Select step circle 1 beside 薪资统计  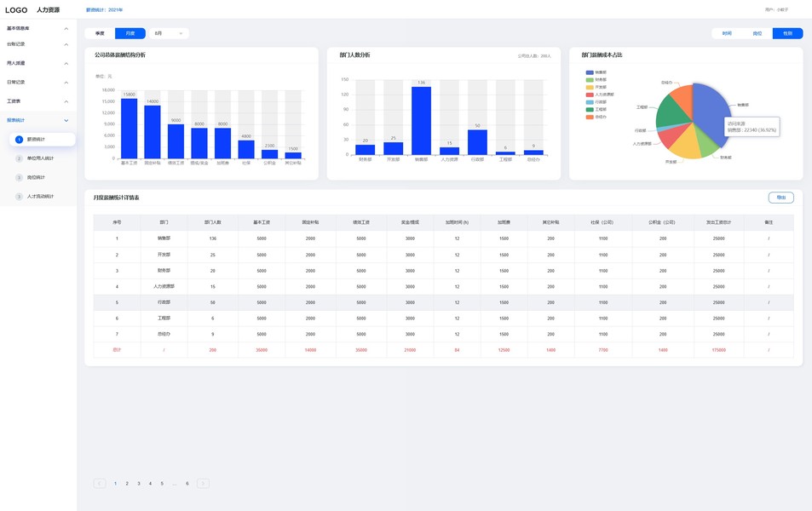[x=19, y=140]
